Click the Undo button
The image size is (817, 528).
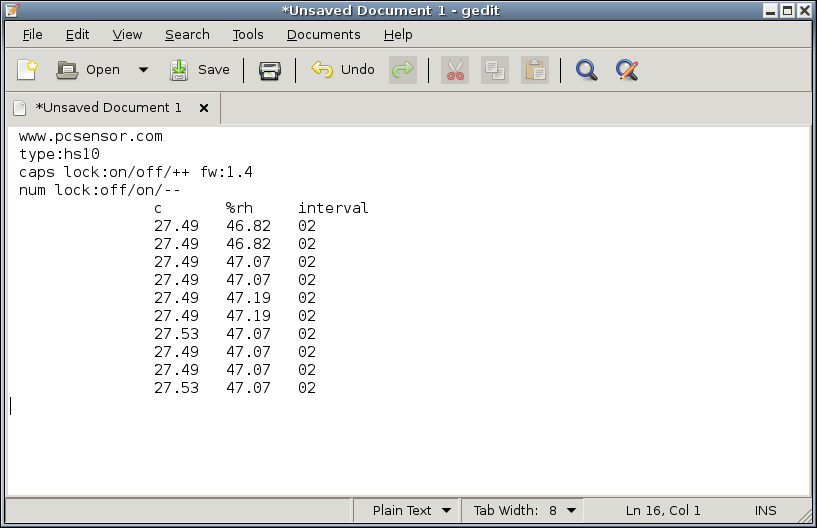pyautogui.click(x=344, y=70)
